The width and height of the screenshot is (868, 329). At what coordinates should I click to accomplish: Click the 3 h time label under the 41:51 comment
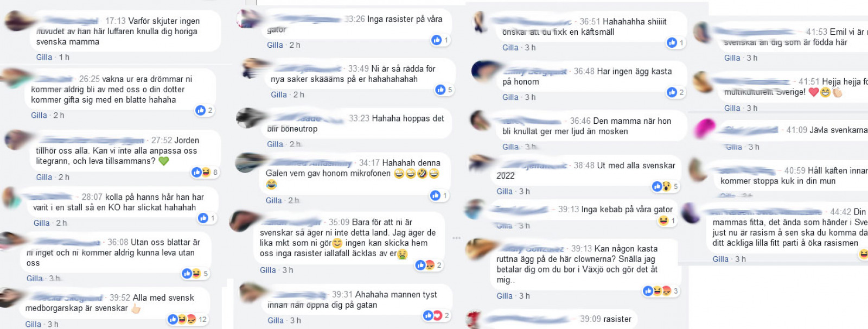point(752,108)
